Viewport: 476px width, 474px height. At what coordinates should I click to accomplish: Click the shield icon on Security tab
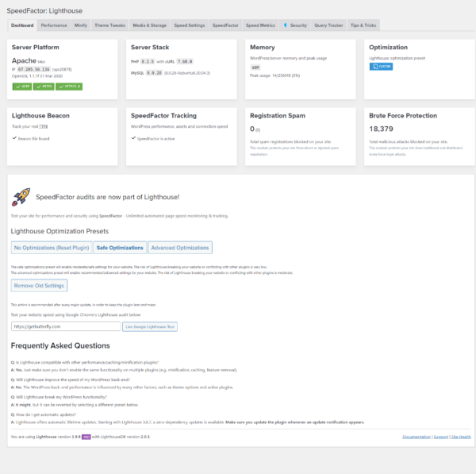coord(285,25)
